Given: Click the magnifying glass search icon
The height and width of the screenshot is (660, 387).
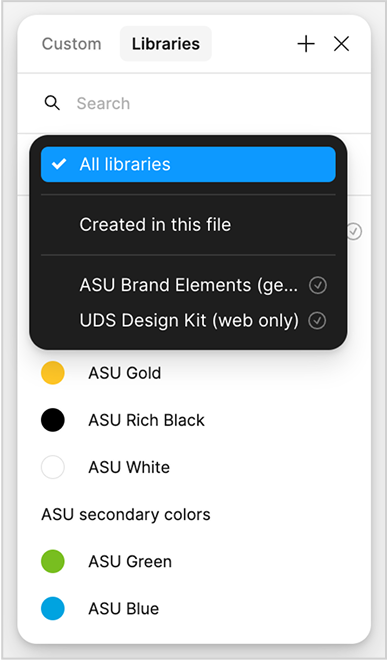Looking at the screenshot, I should [x=52, y=103].
